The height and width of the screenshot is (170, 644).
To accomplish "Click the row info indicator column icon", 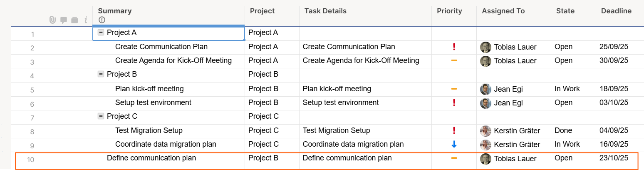I will [x=86, y=20].
